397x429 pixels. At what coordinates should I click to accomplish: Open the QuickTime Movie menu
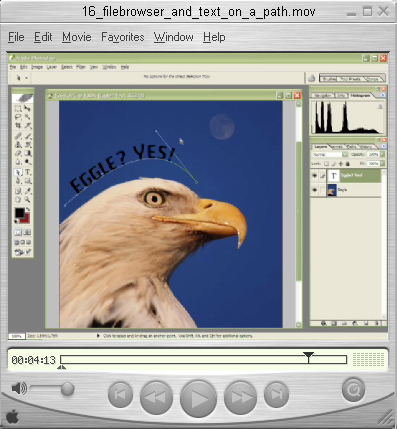(77, 37)
